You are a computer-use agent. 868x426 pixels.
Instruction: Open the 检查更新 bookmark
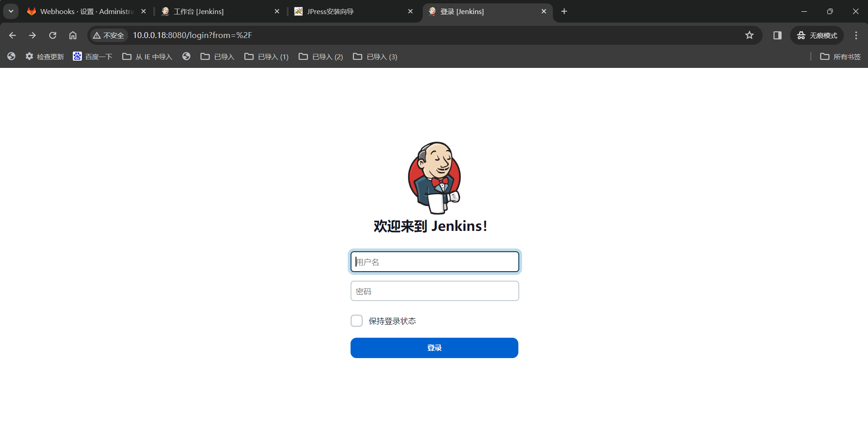pyautogui.click(x=45, y=57)
